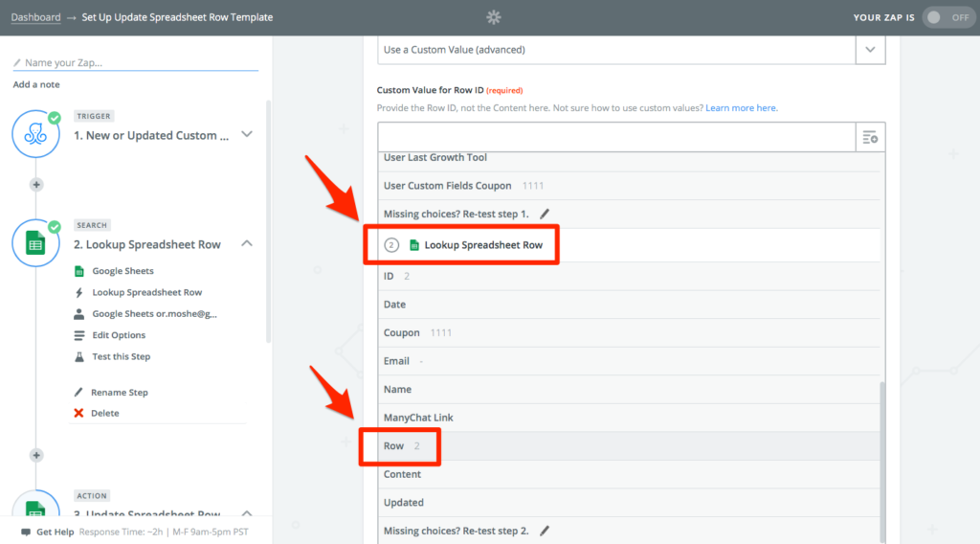Click the Name your Zap input field
The image size is (980, 544).
(x=136, y=62)
